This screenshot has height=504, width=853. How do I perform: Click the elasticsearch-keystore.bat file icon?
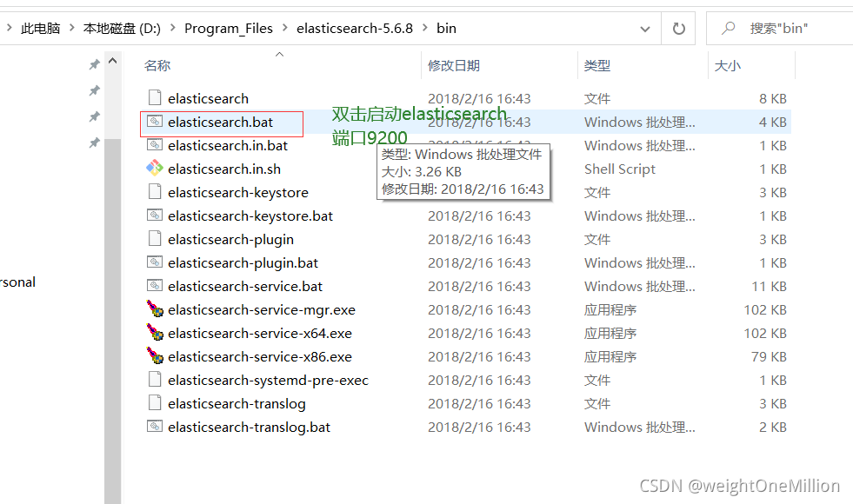(155, 215)
